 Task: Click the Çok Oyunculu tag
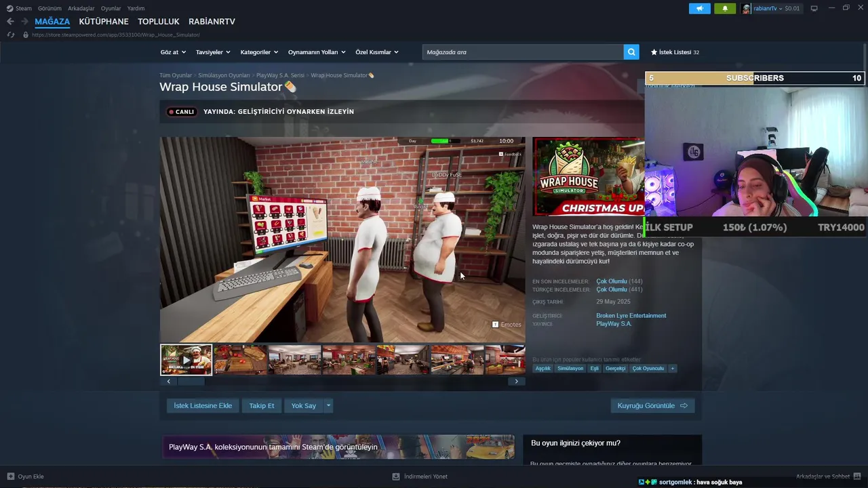tap(648, 369)
